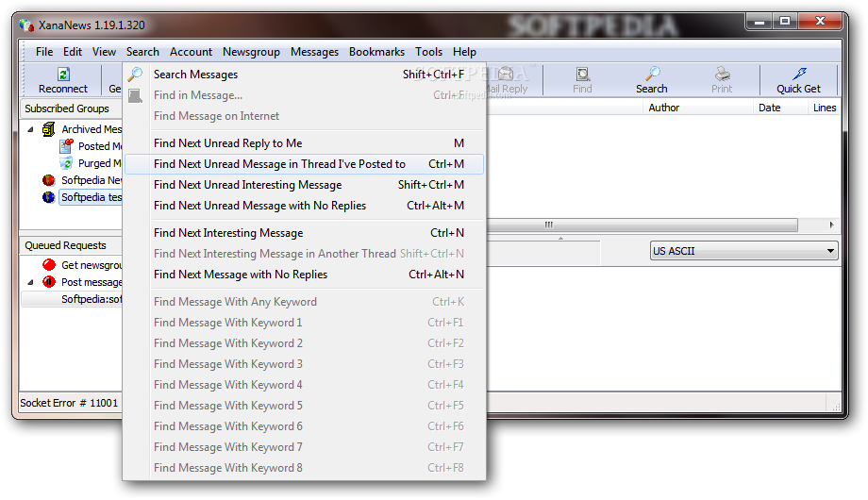Click the Subscribed Groups panel header
868x500 pixels.
(x=72, y=108)
